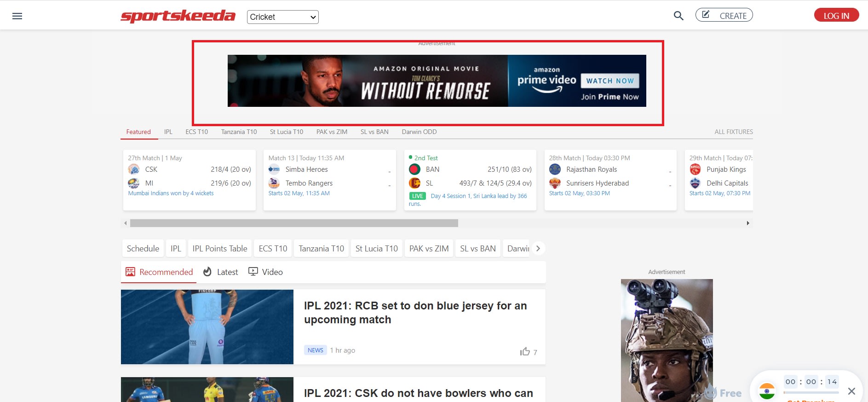Screen dimensions: 868x402
Task: Select the IPL fixtures tab
Action: (168, 132)
